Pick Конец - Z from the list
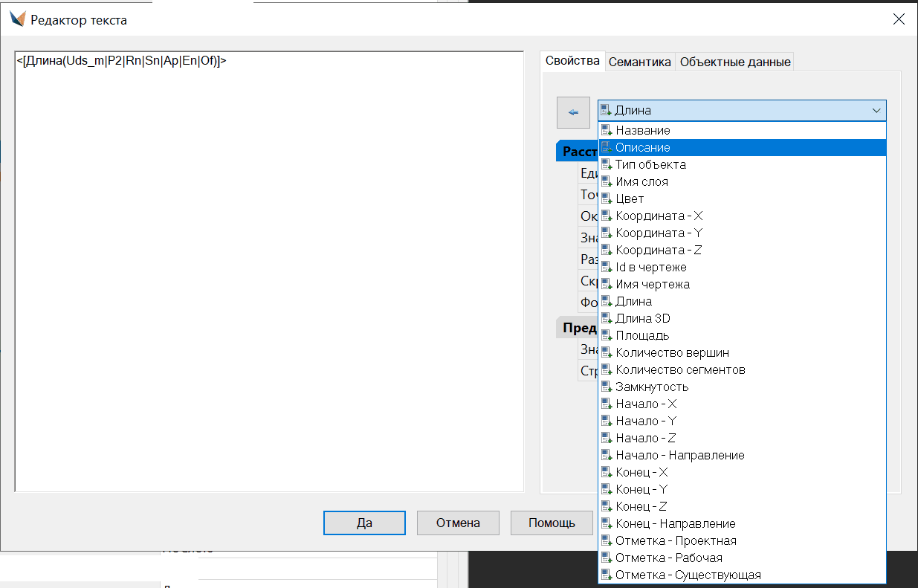The height and width of the screenshot is (588, 918). [x=743, y=506]
